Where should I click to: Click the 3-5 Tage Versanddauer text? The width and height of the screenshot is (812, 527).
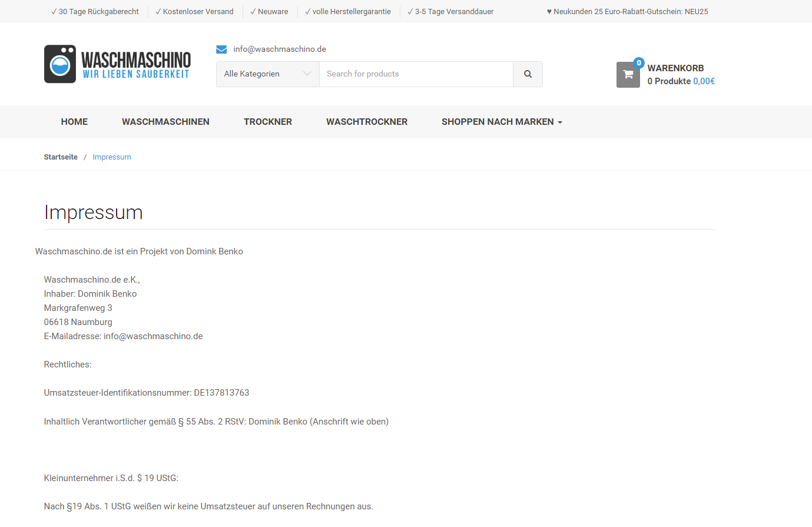(x=450, y=12)
